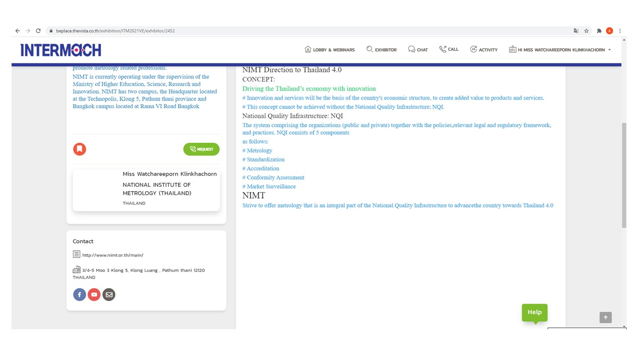Click the email envelope icon
The image size is (644, 362).
coord(109,295)
